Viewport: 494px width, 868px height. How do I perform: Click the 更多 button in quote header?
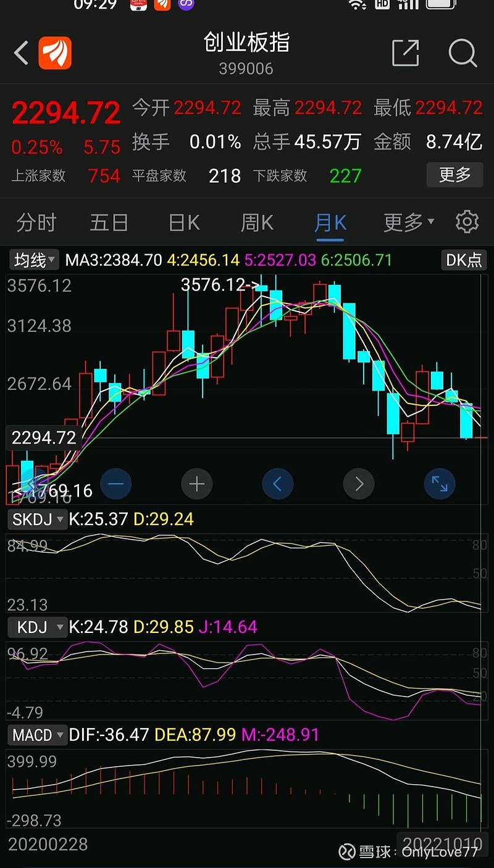tap(454, 175)
